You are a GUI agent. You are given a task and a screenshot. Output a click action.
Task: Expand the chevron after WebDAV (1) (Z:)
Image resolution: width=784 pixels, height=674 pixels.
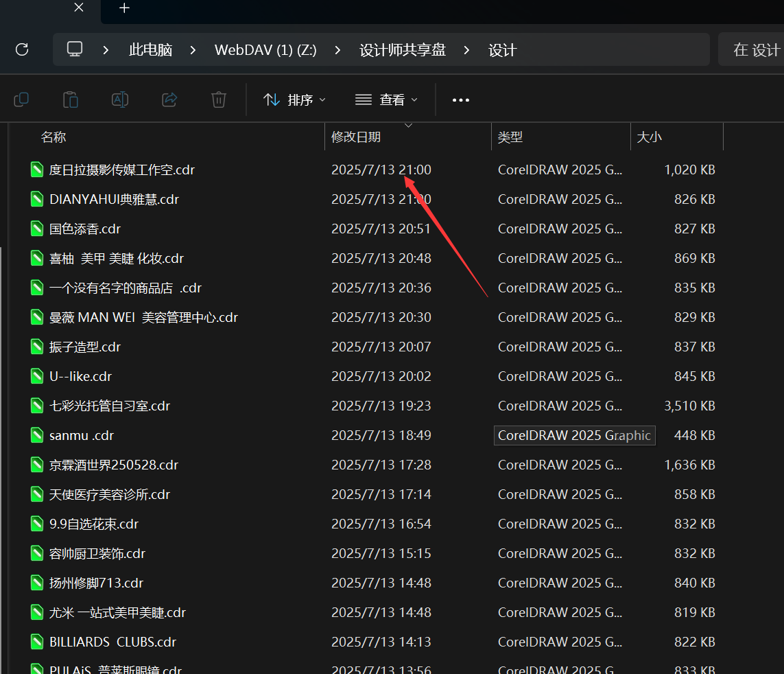(338, 50)
